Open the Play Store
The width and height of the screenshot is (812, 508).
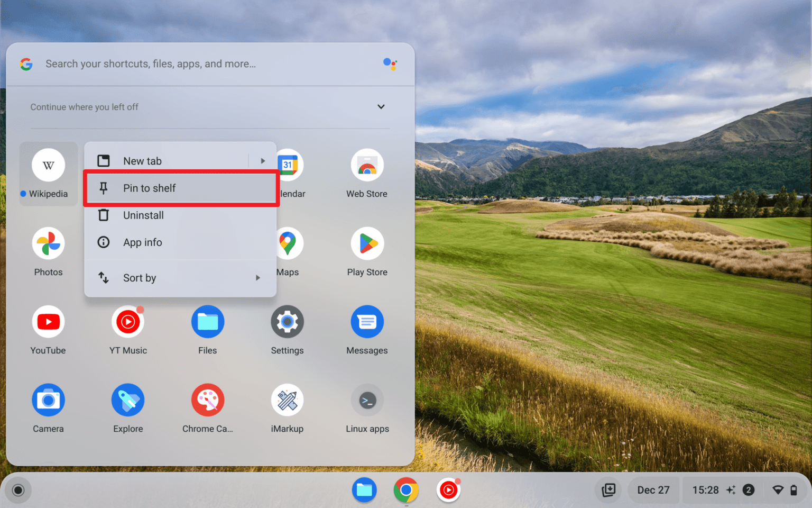367,243
